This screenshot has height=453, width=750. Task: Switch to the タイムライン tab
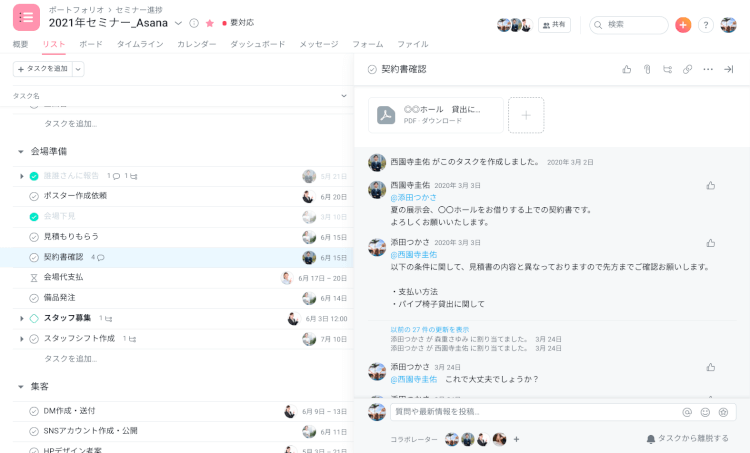139,44
